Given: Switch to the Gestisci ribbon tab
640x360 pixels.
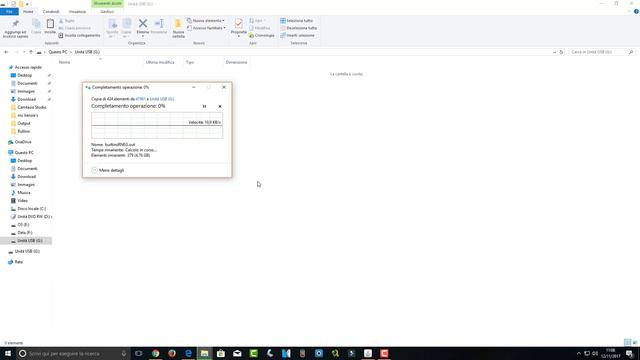Looking at the screenshot, I should click(107, 11).
